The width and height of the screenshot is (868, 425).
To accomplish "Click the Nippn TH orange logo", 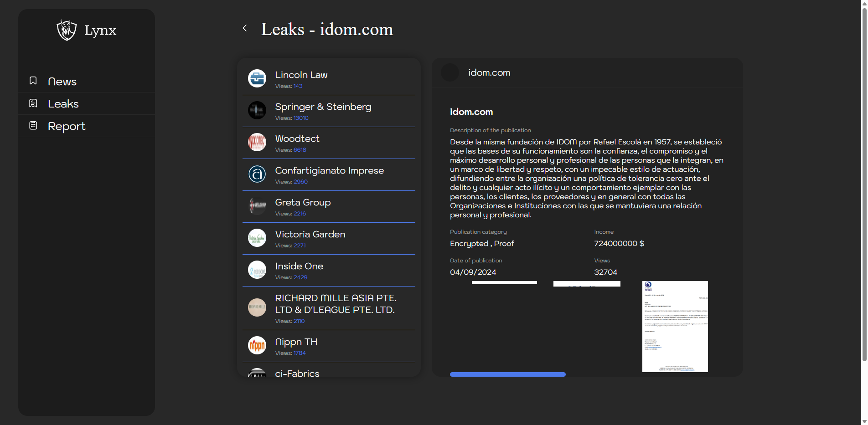I will point(257,345).
